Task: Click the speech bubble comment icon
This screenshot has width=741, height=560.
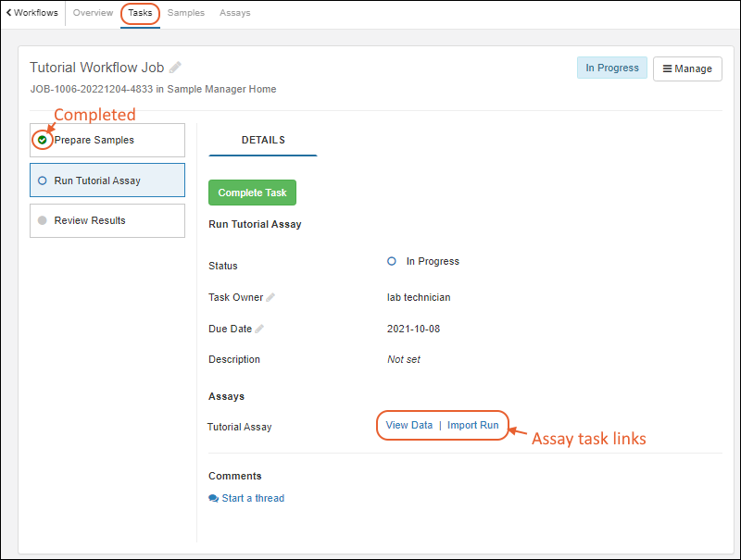Action: click(214, 498)
